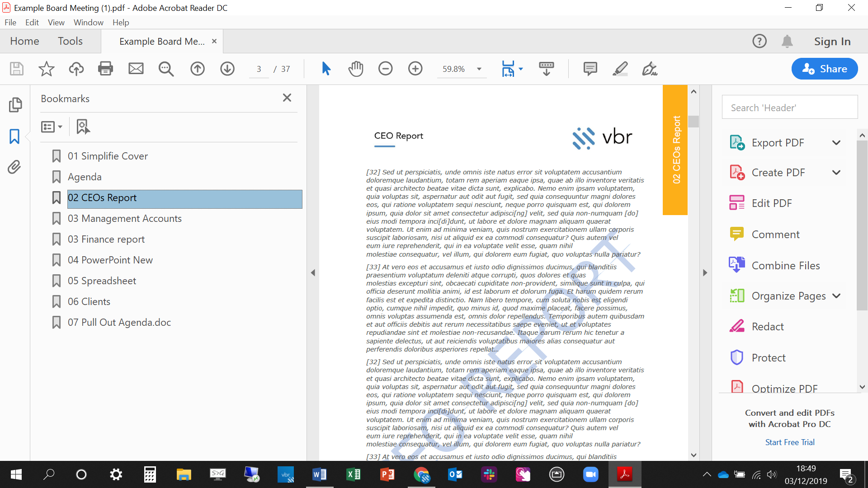The width and height of the screenshot is (868, 488).
Task: Open the Find text magnifier icon
Action: pyautogui.click(x=166, y=69)
